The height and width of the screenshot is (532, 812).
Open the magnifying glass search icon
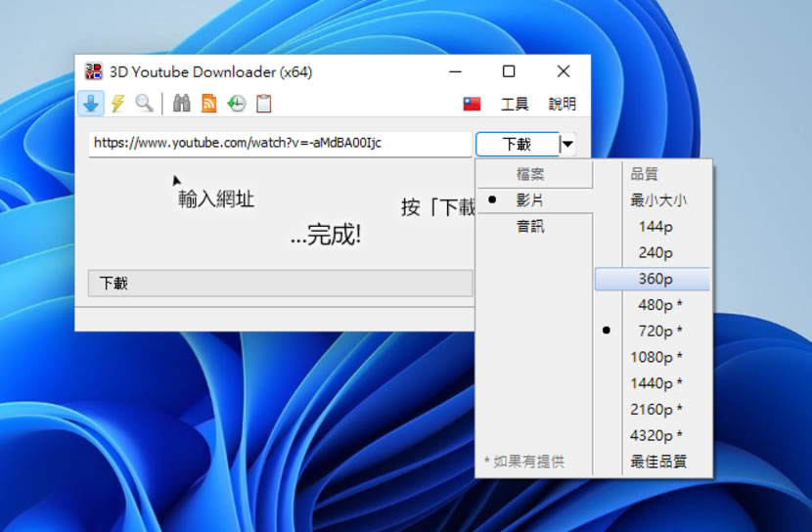[144, 104]
